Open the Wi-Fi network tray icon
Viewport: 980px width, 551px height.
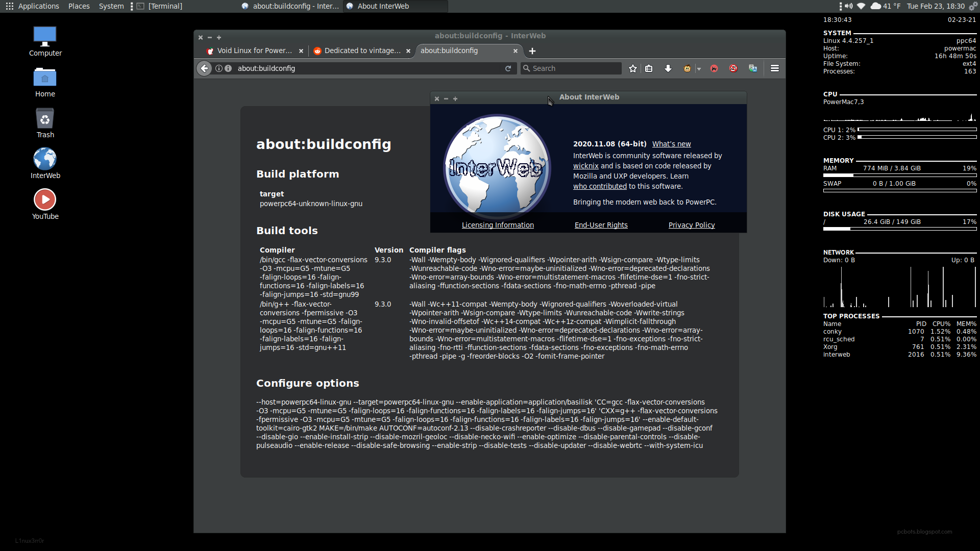point(861,6)
